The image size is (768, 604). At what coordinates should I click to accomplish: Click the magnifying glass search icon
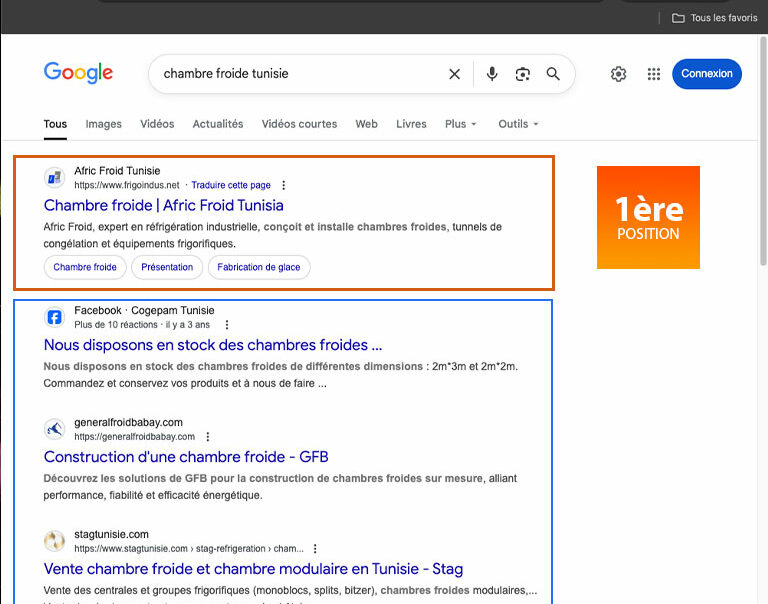coord(553,74)
